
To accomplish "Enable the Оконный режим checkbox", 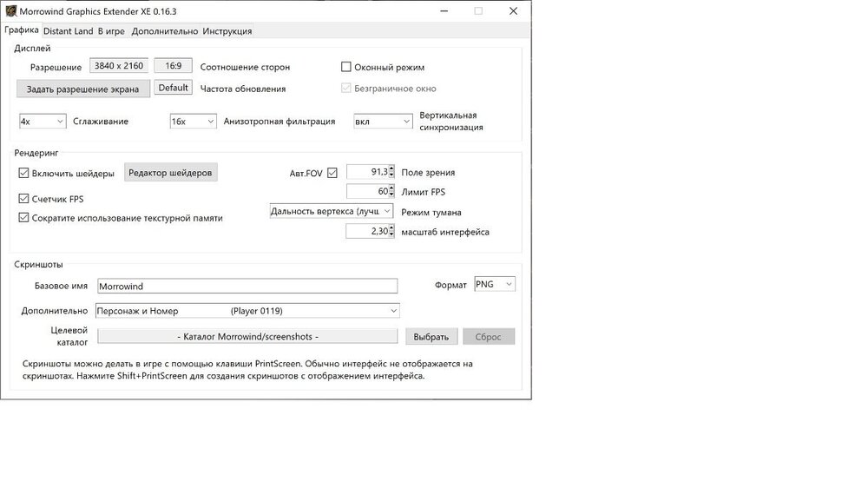I will pyautogui.click(x=345, y=67).
